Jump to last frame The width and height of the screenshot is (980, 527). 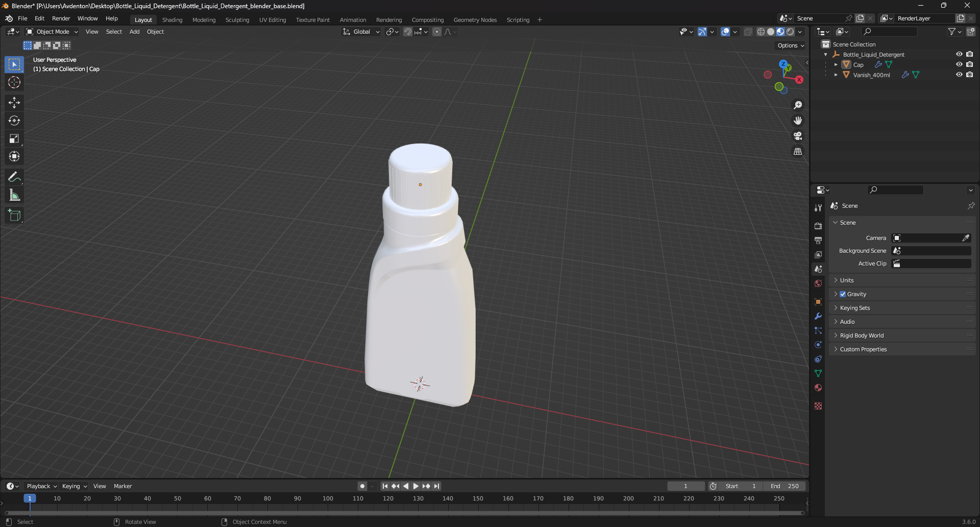pyautogui.click(x=436, y=486)
